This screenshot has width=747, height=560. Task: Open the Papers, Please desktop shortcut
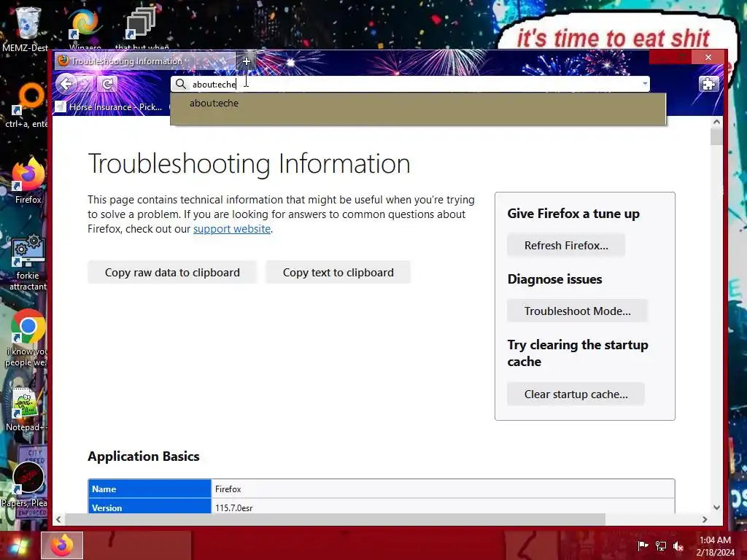point(25,485)
